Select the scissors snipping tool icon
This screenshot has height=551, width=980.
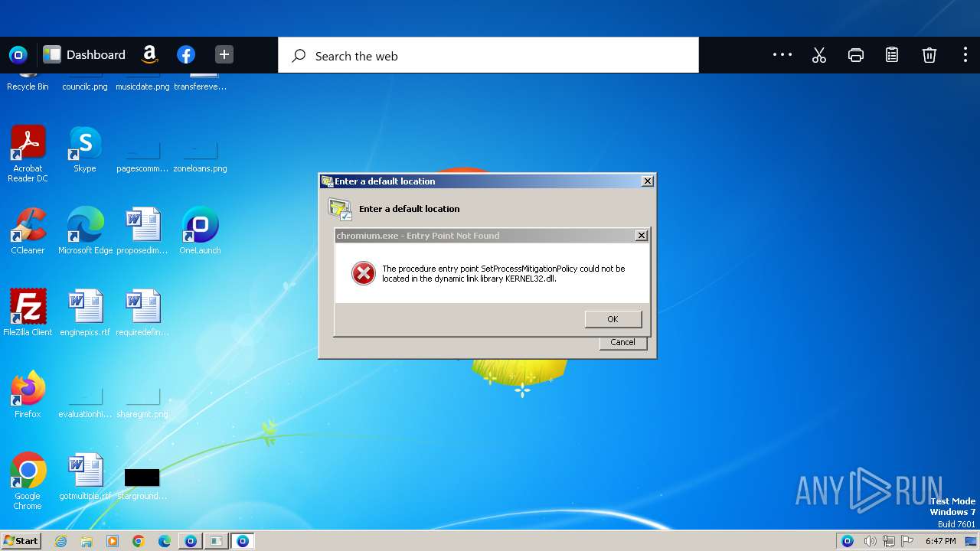point(819,55)
